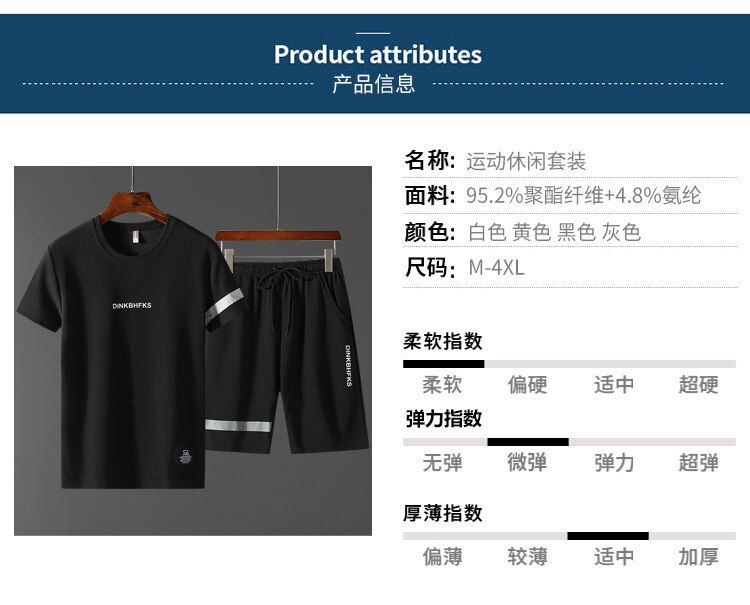This screenshot has height=605, width=750.
Task: Click the reflective stripe on the shirt sleeve
Action: [x=224, y=306]
